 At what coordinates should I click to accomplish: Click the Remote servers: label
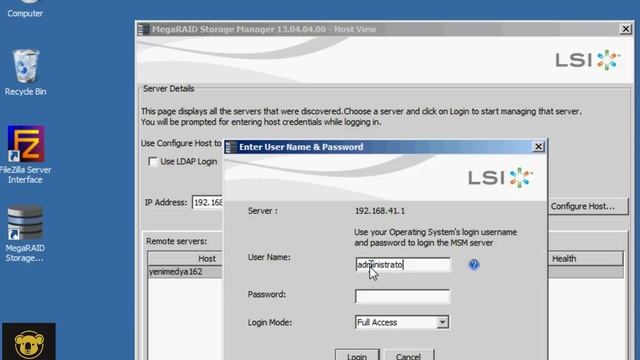coord(176,241)
